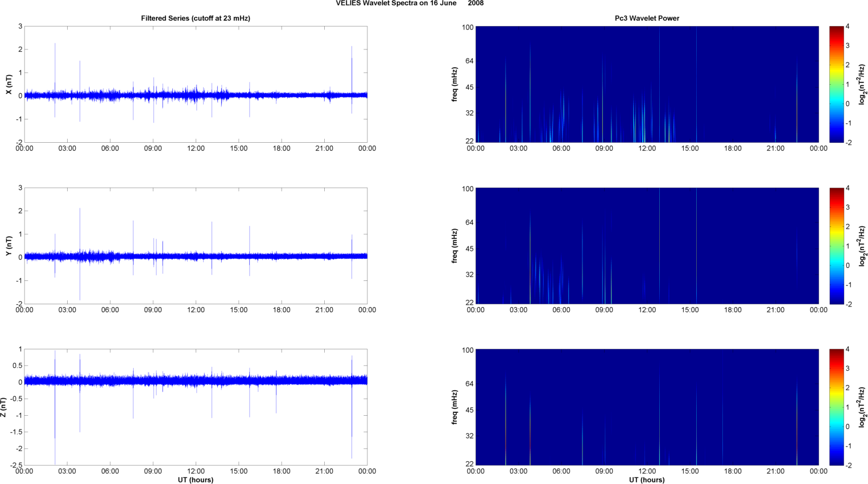Click the freq (mHz) label of top spectrogram
This screenshot has height=484, width=868.
[x=455, y=84]
